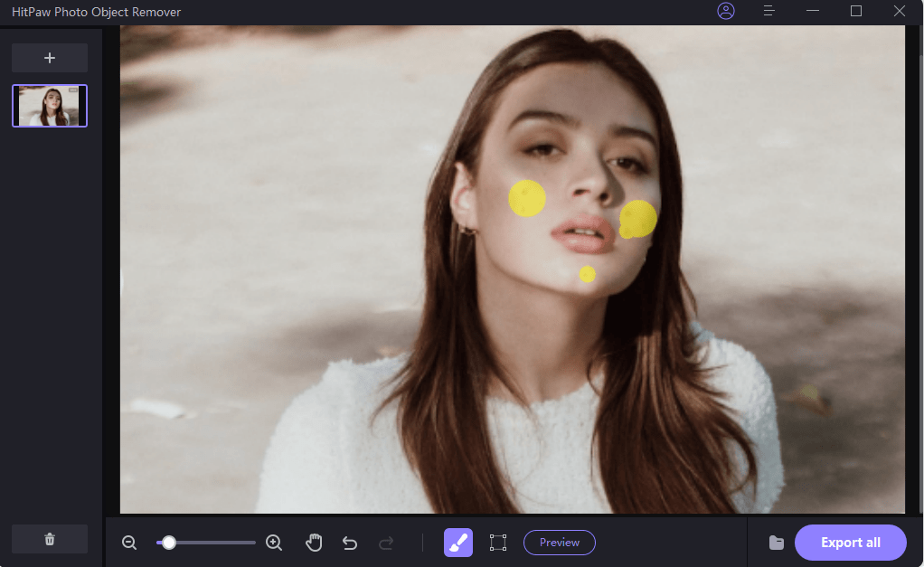Viewport: 924px width, 567px height.
Task: Click the redo arrow icon
Action: pos(386,543)
